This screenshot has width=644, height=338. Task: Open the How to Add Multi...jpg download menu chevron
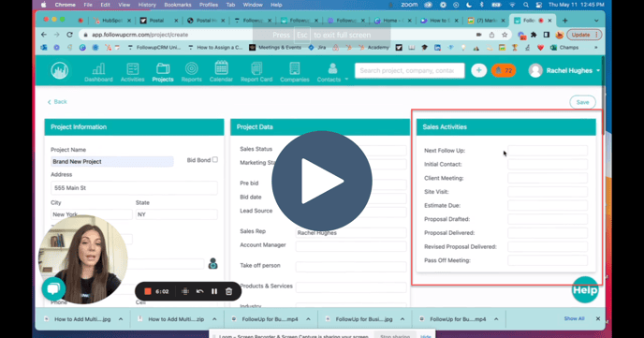[x=121, y=319]
